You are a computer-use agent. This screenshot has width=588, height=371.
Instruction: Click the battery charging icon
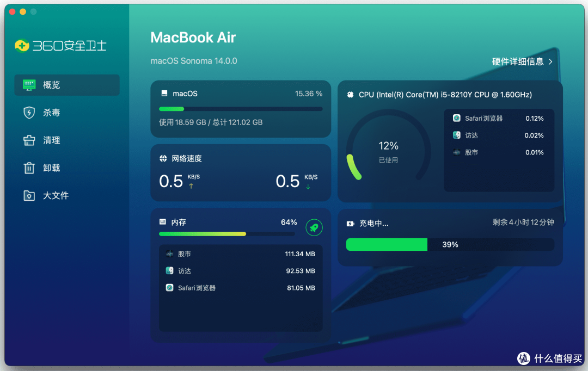(350, 224)
